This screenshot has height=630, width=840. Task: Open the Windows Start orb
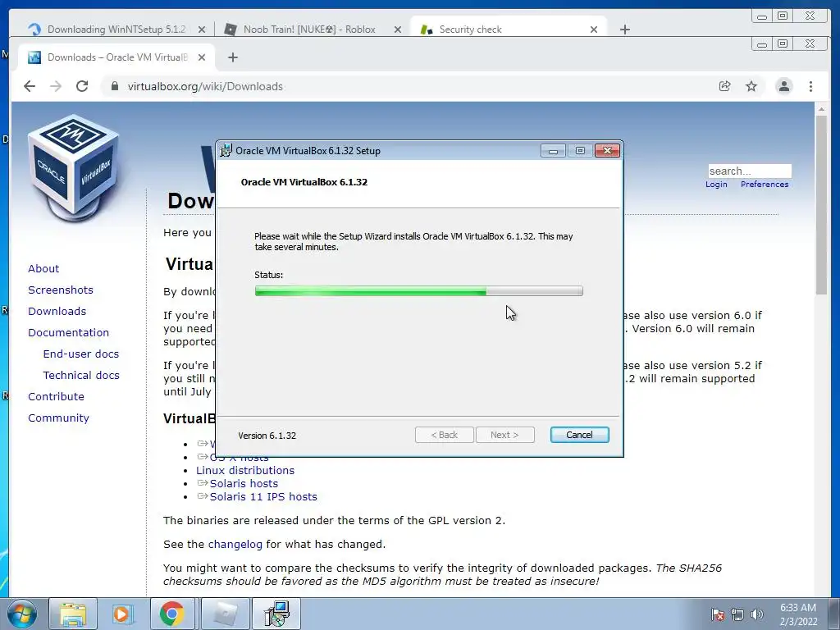pos(22,614)
